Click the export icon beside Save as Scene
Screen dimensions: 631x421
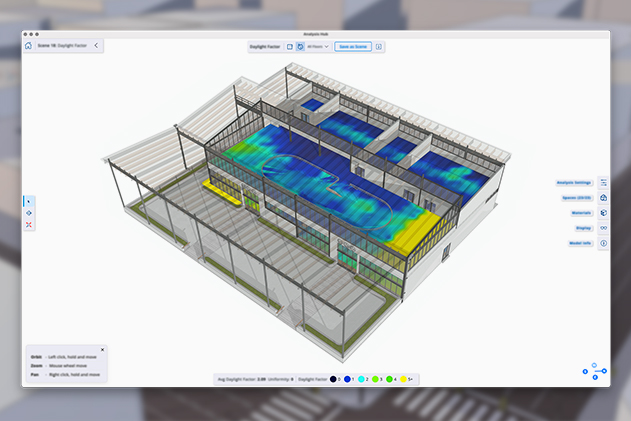click(379, 47)
